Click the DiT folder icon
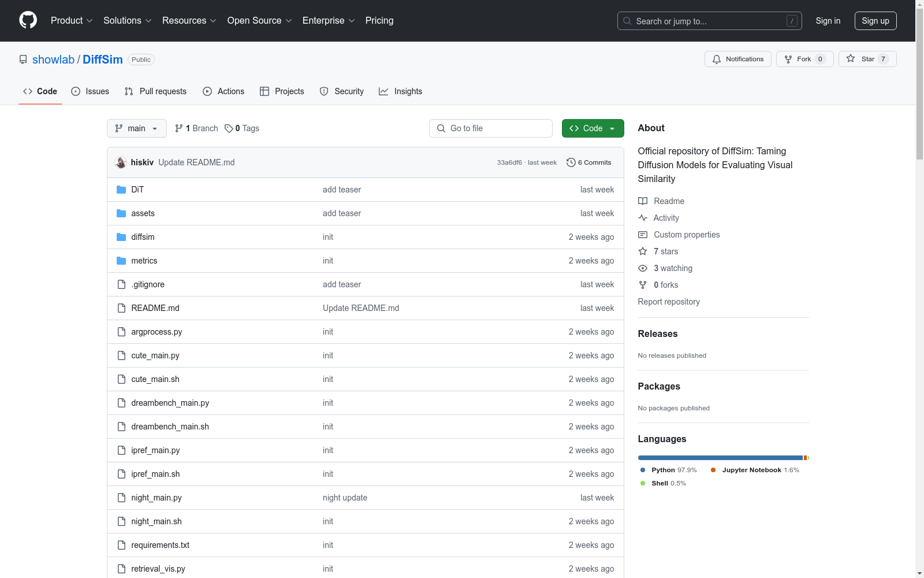 (121, 190)
